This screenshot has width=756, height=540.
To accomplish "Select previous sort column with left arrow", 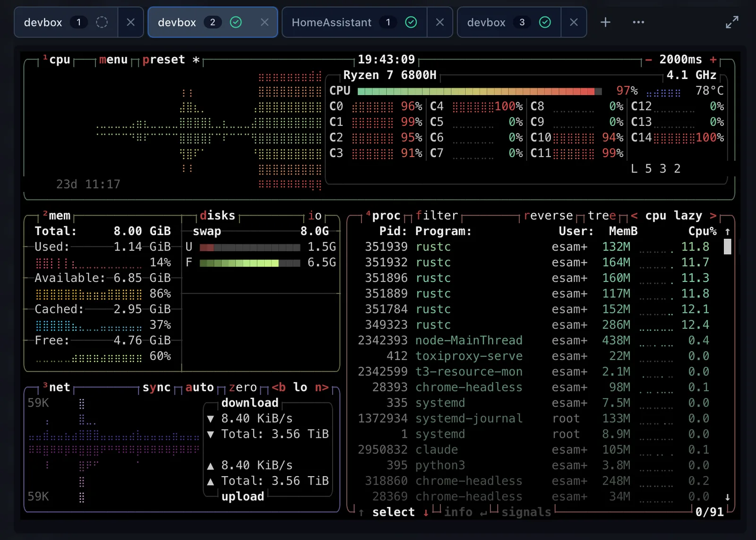I will coord(635,216).
